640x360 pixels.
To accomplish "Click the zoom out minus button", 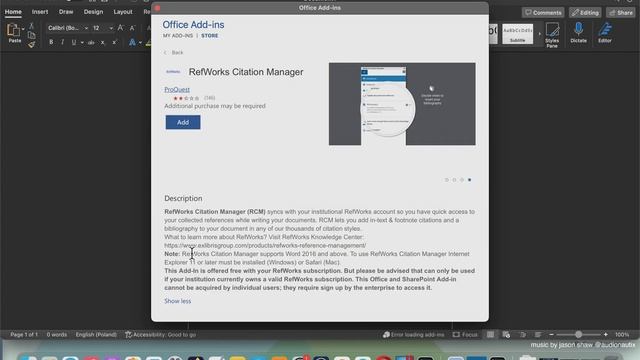I will pos(551,335).
